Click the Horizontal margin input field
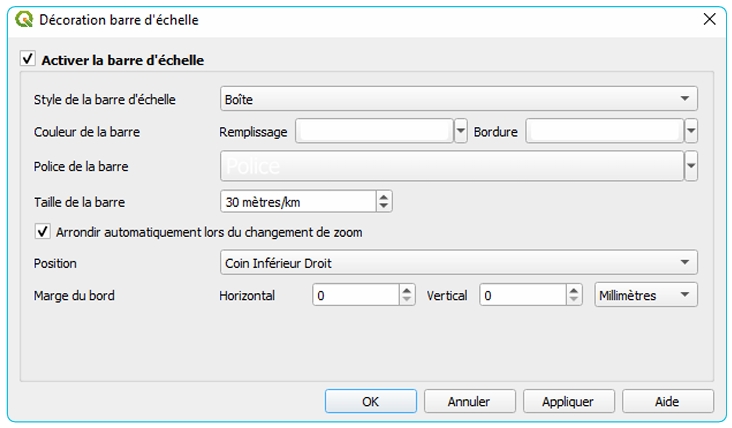 (x=355, y=295)
